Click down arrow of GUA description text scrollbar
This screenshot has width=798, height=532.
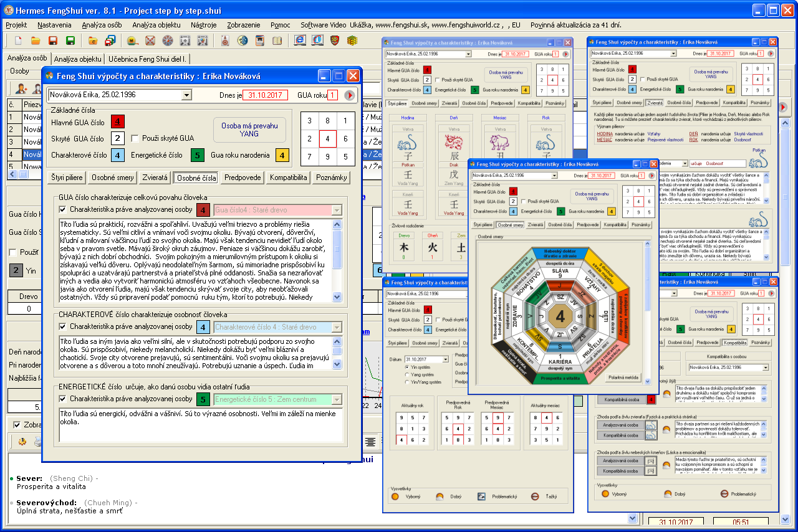coord(337,298)
